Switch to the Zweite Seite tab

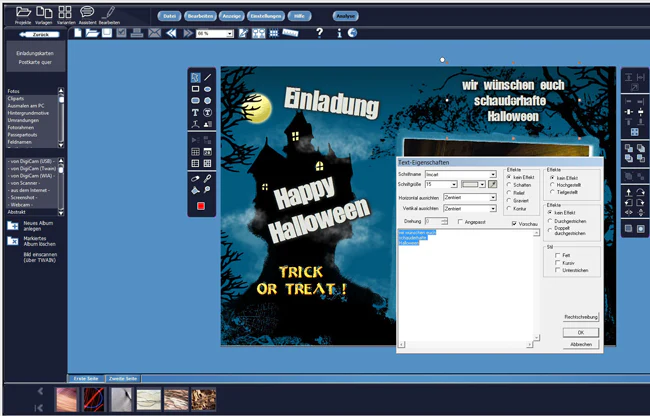(x=123, y=378)
